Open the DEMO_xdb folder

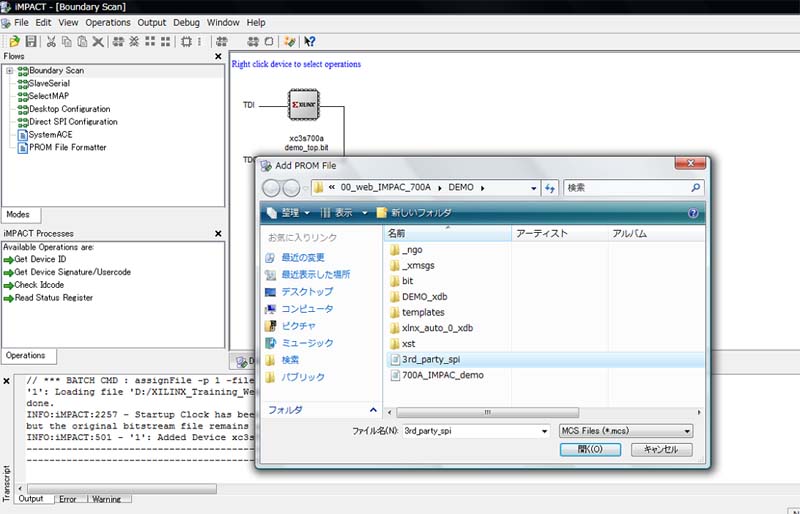tap(418, 297)
